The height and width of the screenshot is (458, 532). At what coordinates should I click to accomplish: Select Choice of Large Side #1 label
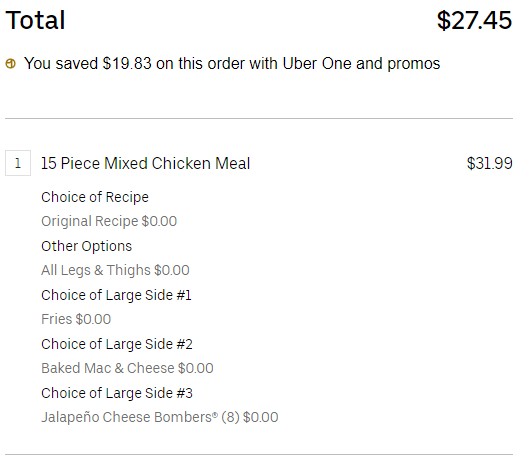116,295
